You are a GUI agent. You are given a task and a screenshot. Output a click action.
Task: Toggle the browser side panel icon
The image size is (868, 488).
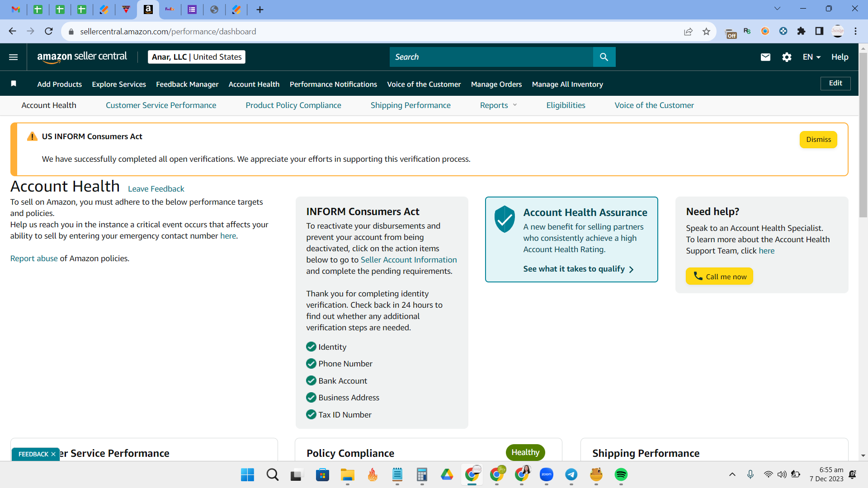click(x=819, y=31)
